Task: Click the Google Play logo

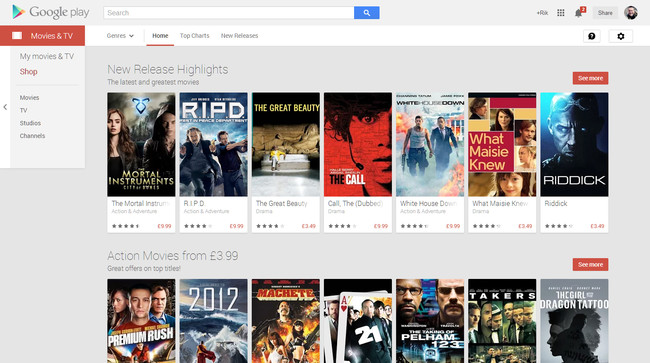Action: tap(51, 12)
